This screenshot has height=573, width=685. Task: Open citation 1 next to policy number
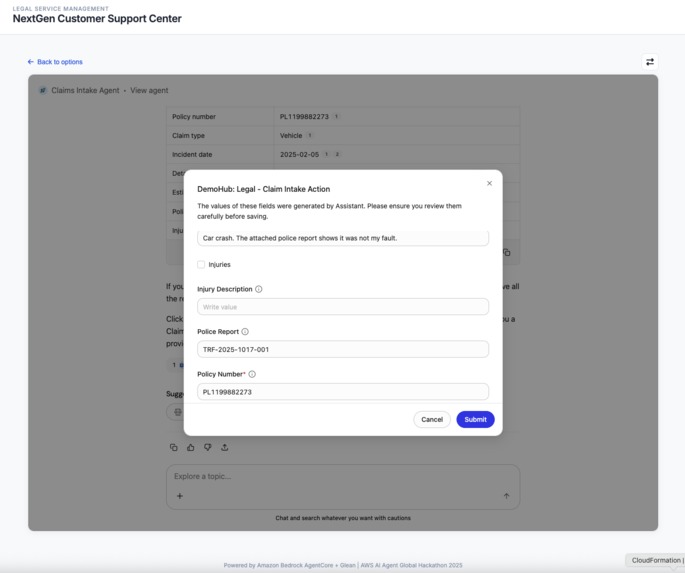pos(336,117)
